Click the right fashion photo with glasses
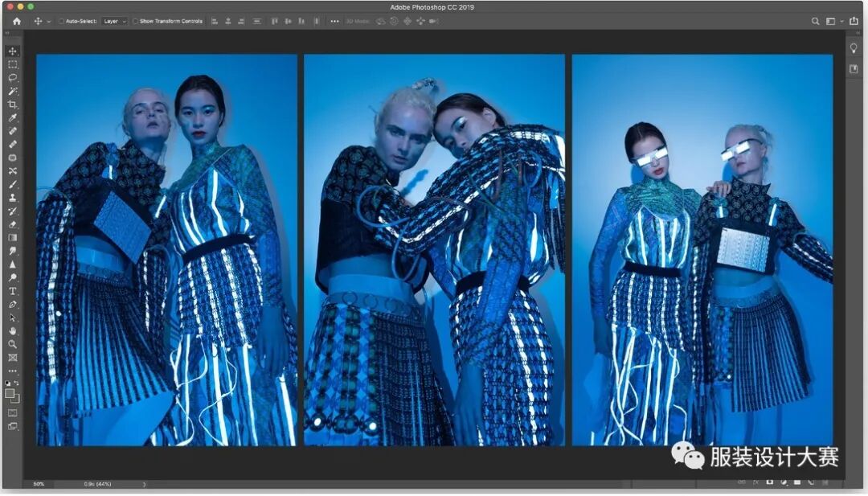The width and height of the screenshot is (868, 496). (x=702, y=250)
